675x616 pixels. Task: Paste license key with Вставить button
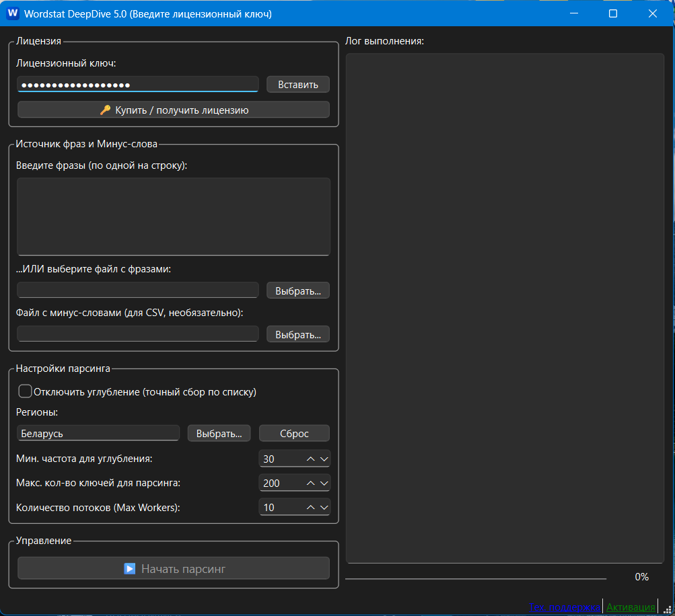click(x=298, y=84)
